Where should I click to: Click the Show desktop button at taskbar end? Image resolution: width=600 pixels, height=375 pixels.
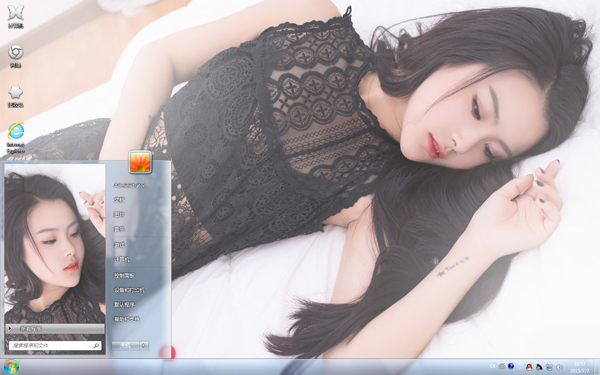tap(597, 367)
